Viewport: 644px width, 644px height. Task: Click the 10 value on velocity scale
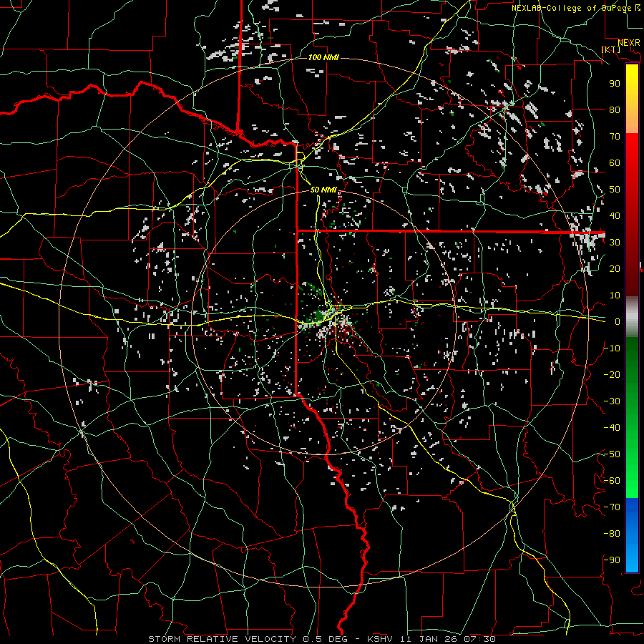(615, 296)
